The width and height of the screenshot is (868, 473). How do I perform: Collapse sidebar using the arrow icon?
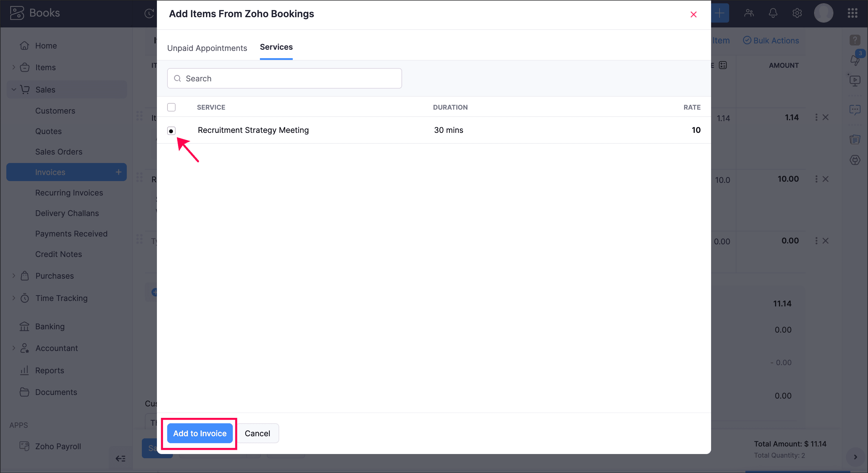tap(120, 458)
